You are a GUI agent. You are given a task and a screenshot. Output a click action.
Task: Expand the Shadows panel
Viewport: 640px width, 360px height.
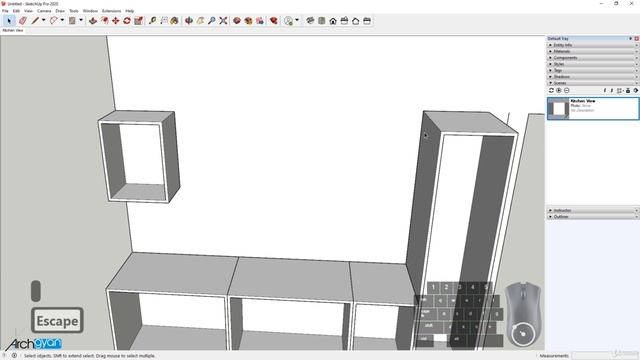pyautogui.click(x=593, y=77)
